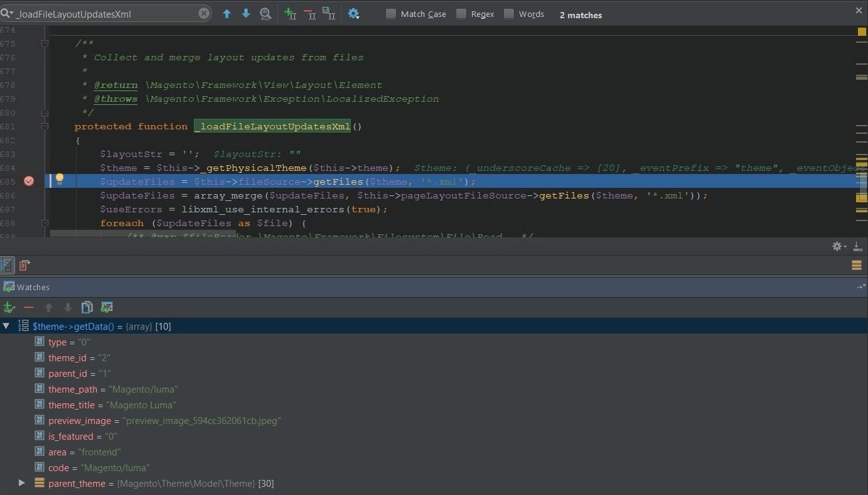Click inside the search text field
The height and width of the screenshot is (495, 868).
coord(105,13)
